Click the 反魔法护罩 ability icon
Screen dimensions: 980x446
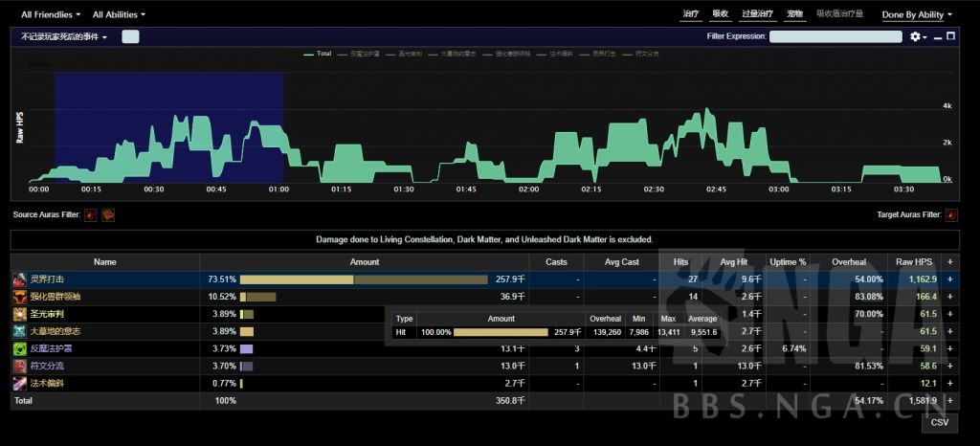[x=19, y=348]
